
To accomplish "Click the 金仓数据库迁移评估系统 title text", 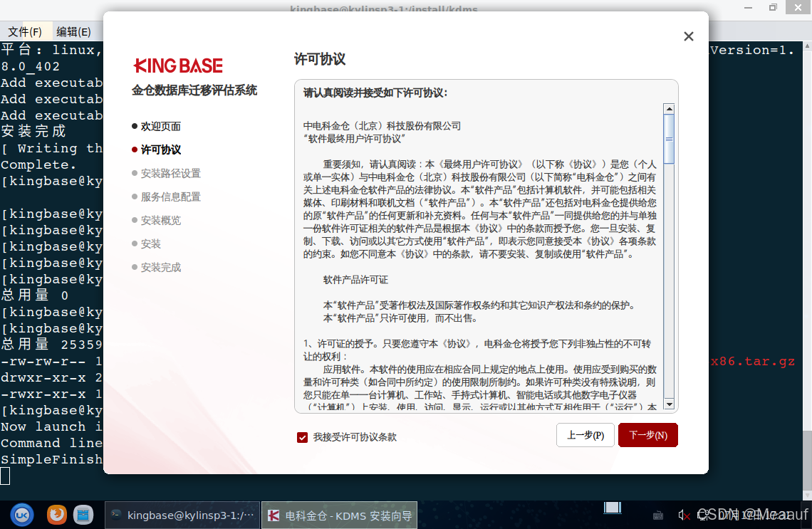I will pos(194,90).
